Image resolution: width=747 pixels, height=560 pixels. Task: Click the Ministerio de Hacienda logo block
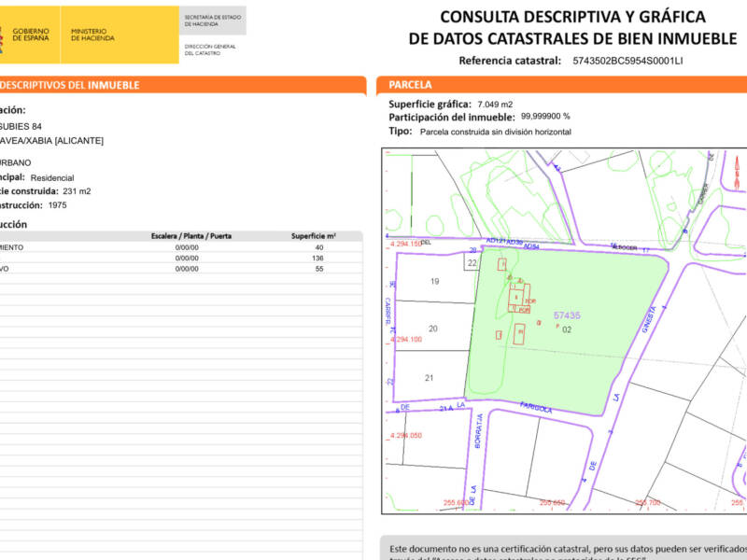click(120, 35)
